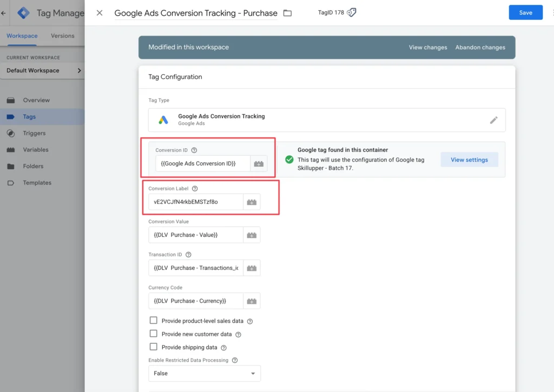Edit the tag type with pencil icon
This screenshot has width=554, height=392.
pyautogui.click(x=493, y=120)
